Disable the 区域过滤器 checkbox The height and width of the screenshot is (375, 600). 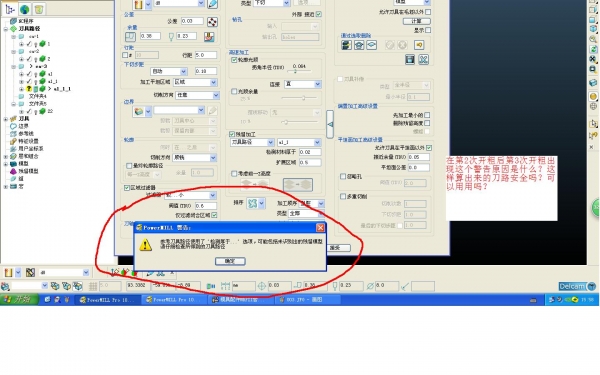click(127, 188)
